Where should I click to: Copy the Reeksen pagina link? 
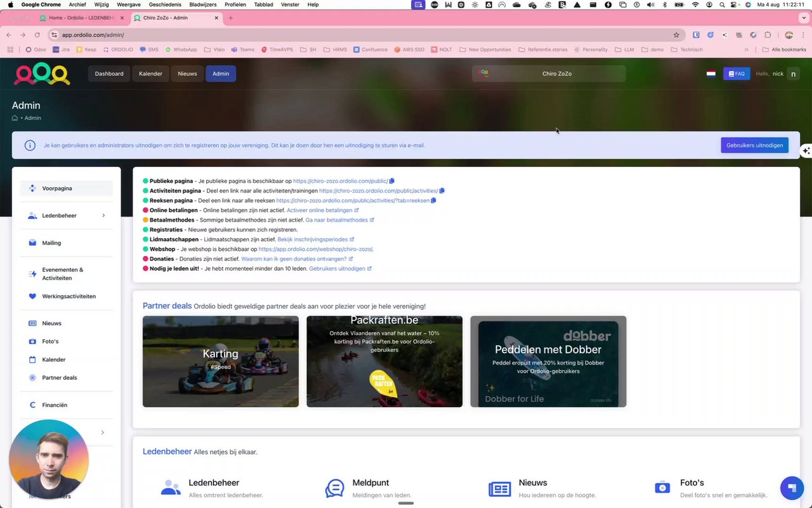(433, 201)
